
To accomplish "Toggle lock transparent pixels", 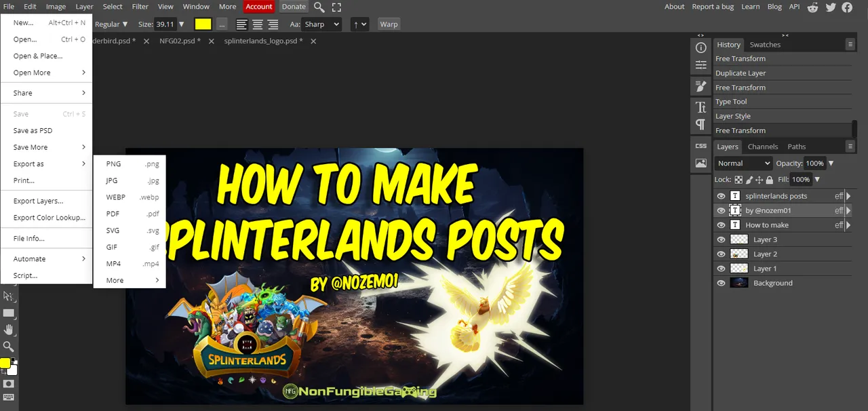I will pos(738,180).
